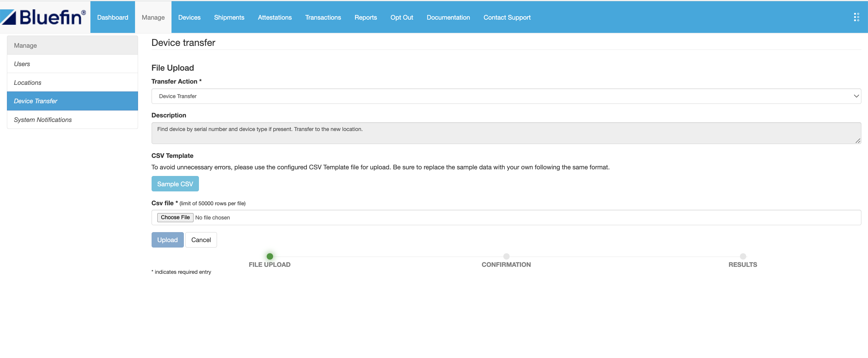Click the Confirmation step dot

click(506, 257)
